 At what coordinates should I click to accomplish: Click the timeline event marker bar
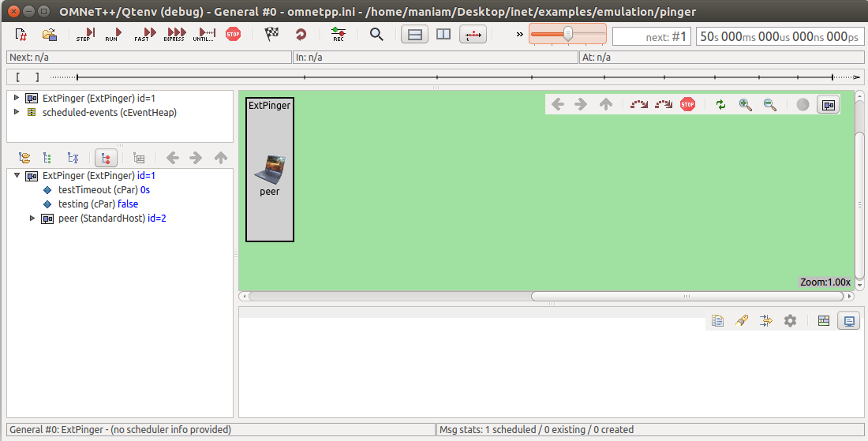click(435, 77)
